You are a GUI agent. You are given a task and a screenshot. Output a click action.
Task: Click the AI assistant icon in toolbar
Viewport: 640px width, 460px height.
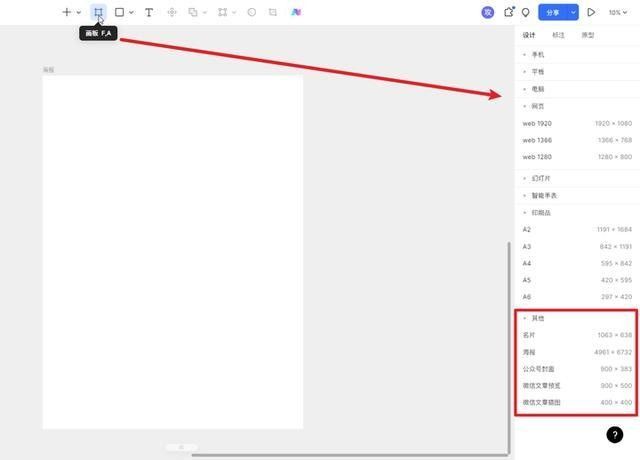(296, 12)
